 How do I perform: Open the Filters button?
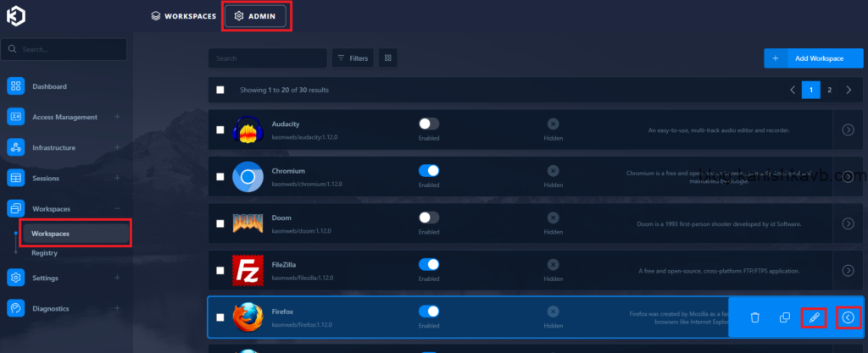tap(353, 58)
